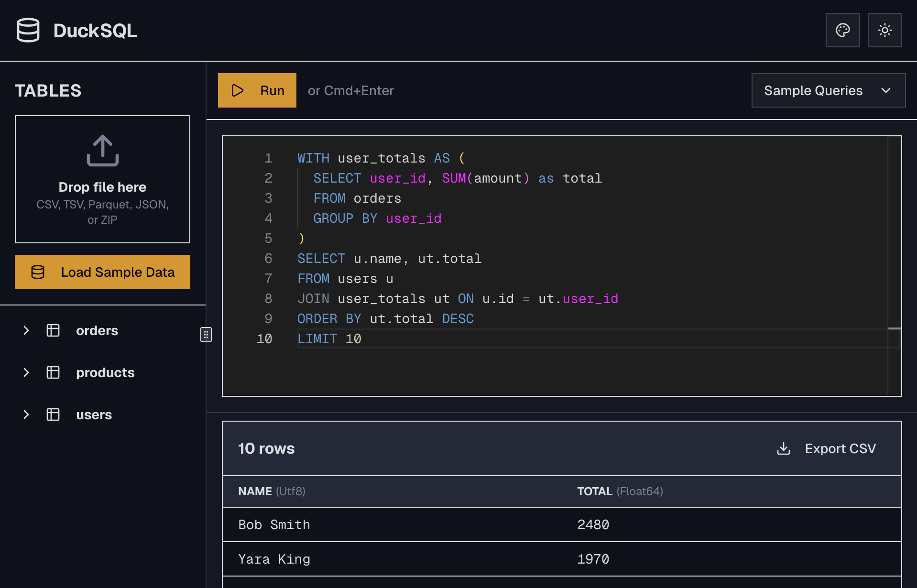917x588 pixels.
Task: Click the Drop file here area
Action: coord(102,179)
